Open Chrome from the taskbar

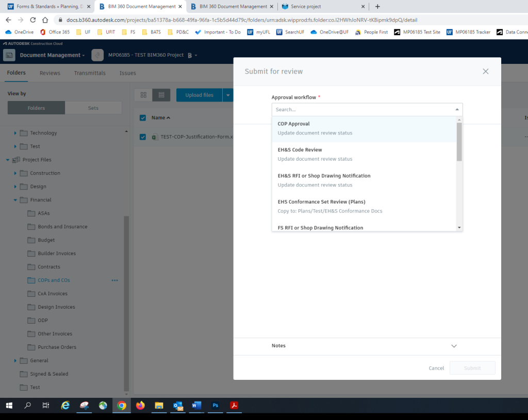click(x=122, y=406)
